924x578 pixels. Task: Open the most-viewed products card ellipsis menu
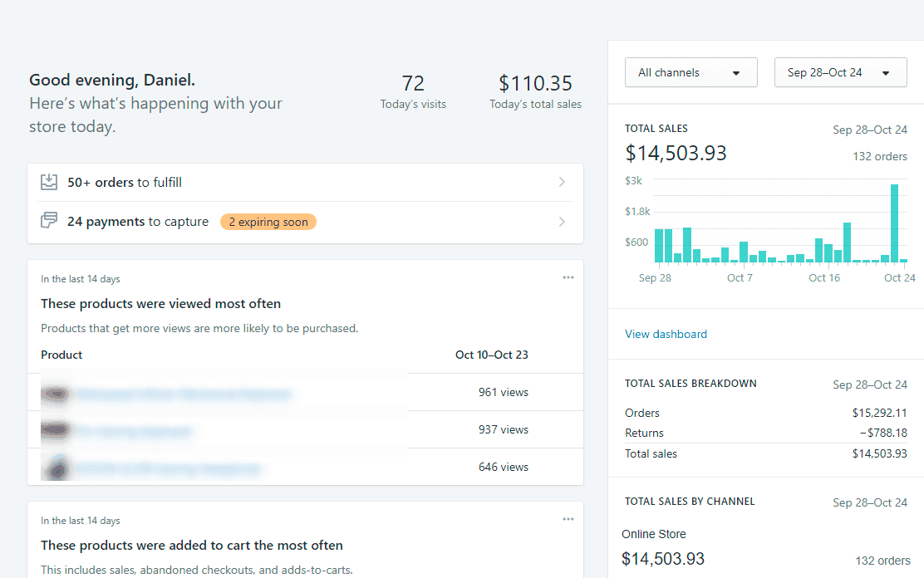[568, 277]
